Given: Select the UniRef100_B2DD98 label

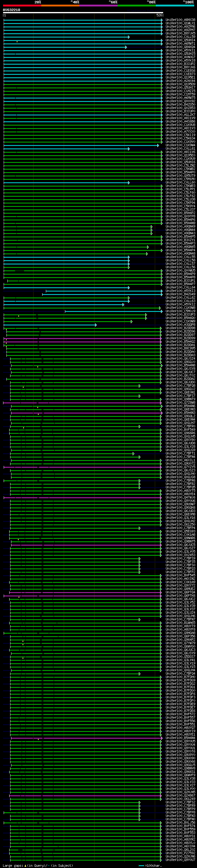Looking at the screenshot, I should click(180, 329).
